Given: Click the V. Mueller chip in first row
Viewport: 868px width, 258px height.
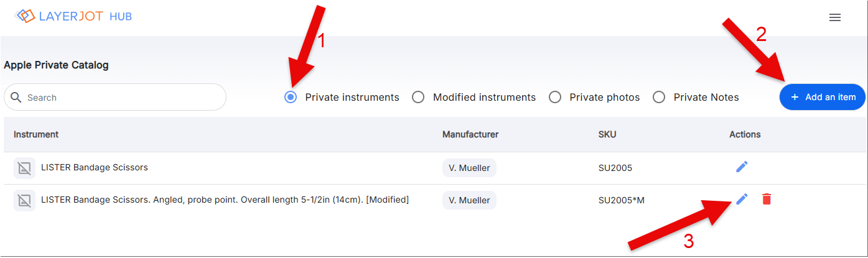Looking at the screenshot, I should 469,168.
